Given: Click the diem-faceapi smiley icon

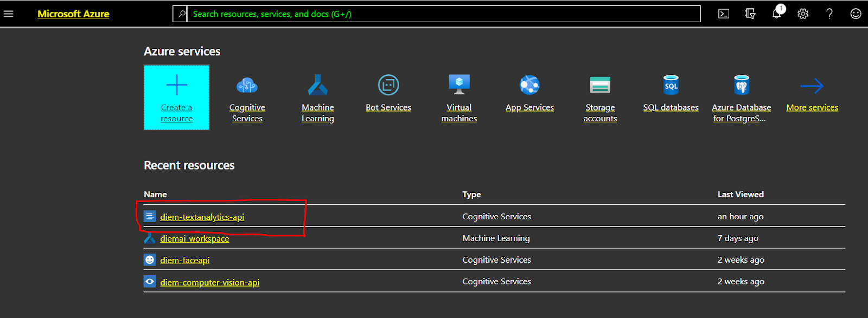Looking at the screenshot, I should click(150, 259).
